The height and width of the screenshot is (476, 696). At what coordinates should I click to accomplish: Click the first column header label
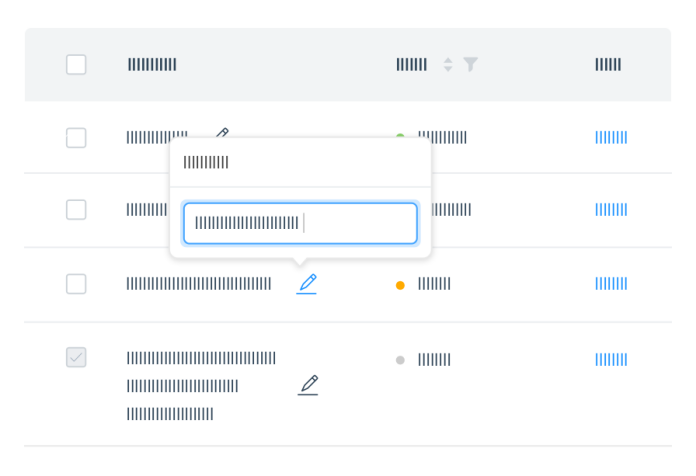point(152,65)
